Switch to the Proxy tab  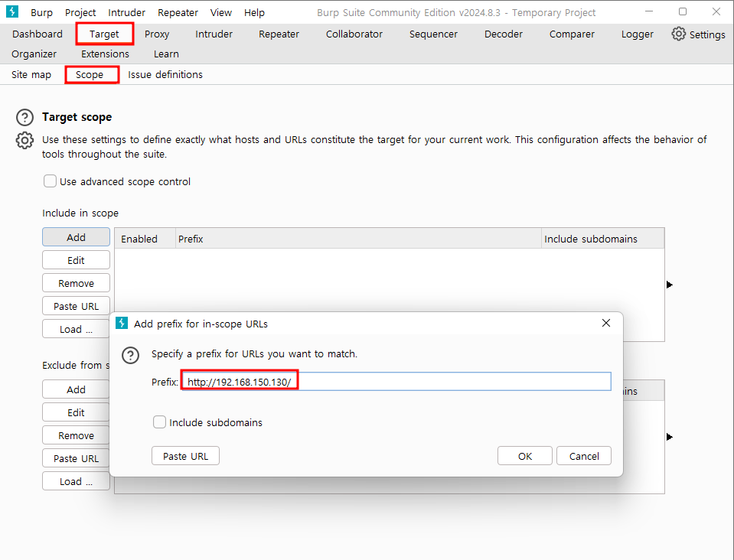click(157, 34)
